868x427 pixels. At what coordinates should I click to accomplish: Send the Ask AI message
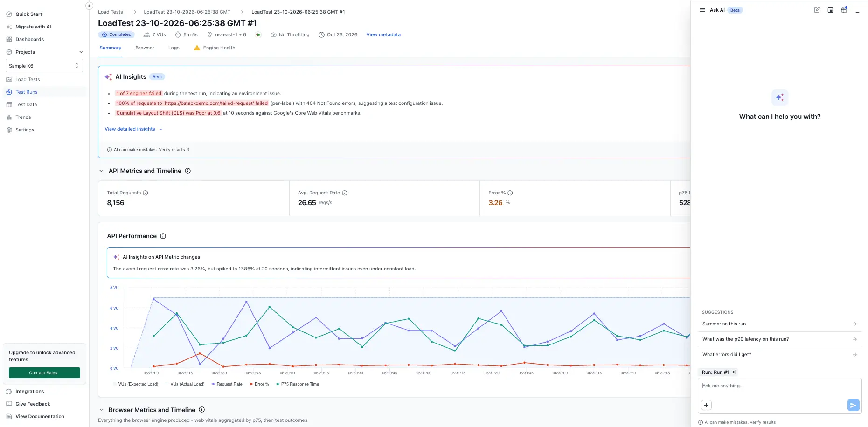[x=853, y=405]
